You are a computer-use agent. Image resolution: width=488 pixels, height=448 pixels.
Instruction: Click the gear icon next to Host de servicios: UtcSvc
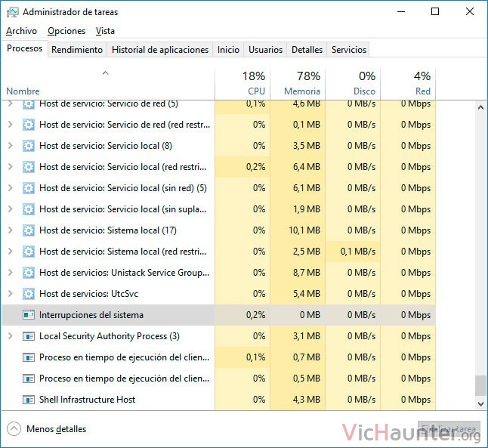coord(29,294)
